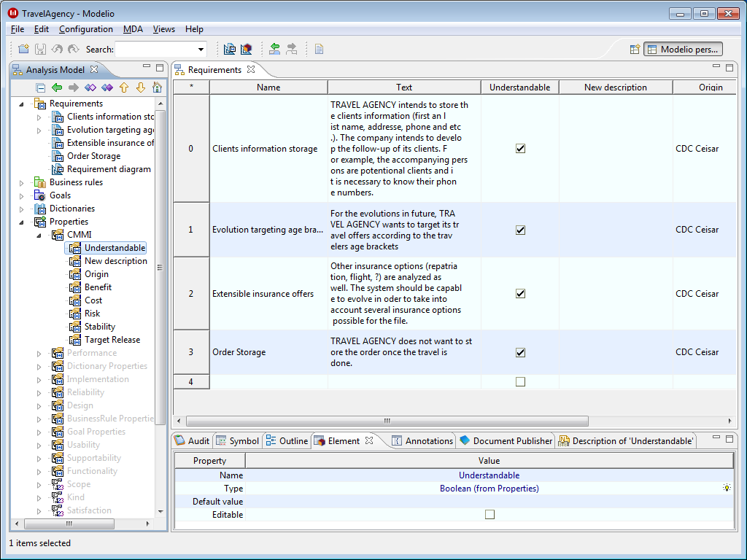
Task: Click the redo toolbar icon
Action: coord(73,49)
